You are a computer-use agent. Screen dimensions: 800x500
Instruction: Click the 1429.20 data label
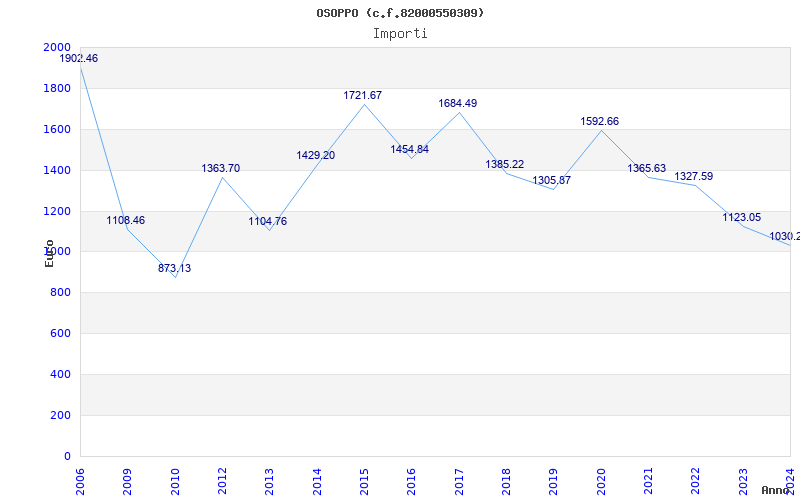(316, 155)
